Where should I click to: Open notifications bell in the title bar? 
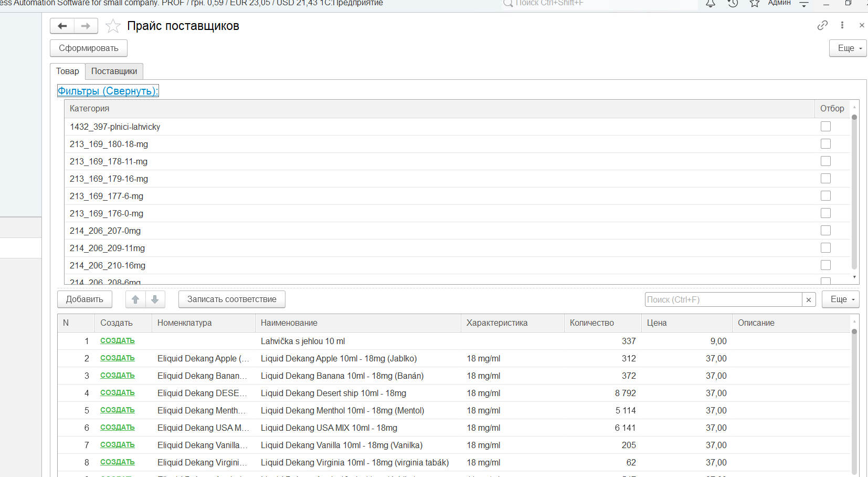pyautogui.click(x=710, y=3)
